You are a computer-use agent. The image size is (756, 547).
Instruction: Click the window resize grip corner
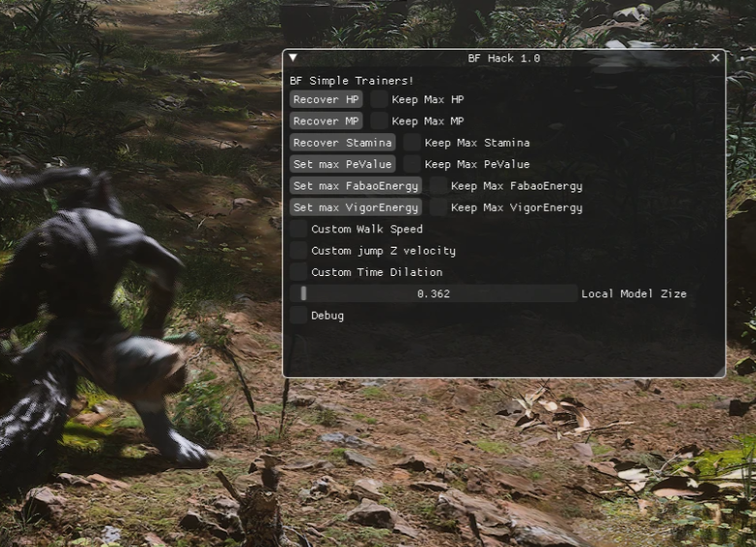(x=719, y=371)
